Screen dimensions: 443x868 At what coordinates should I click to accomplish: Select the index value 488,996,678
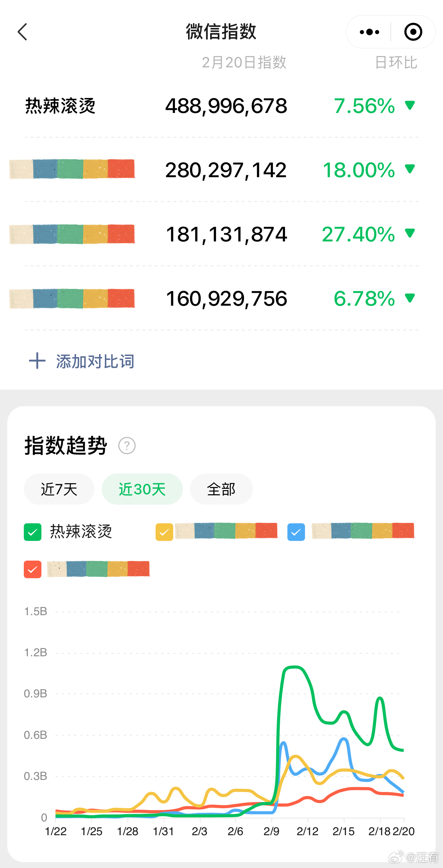click(226, 106)
